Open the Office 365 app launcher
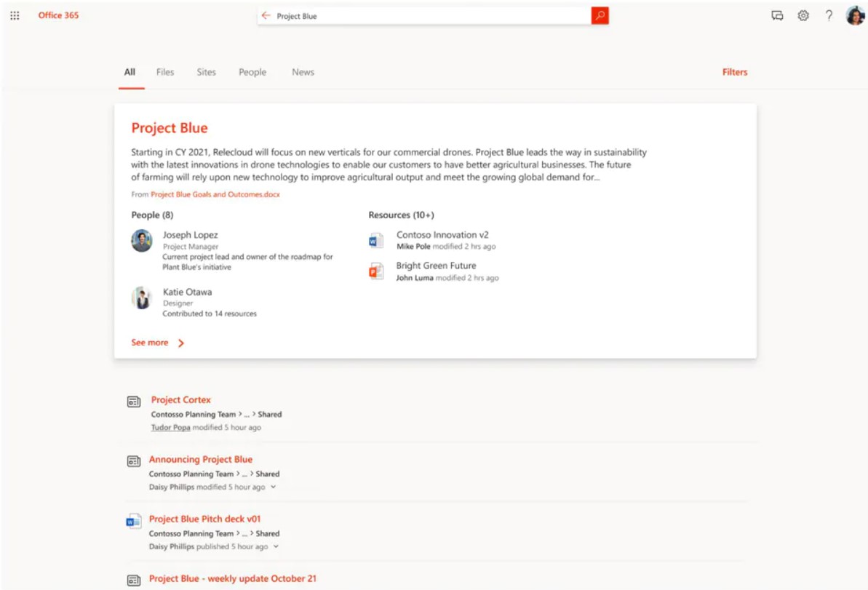 click(x=14, y=15)
